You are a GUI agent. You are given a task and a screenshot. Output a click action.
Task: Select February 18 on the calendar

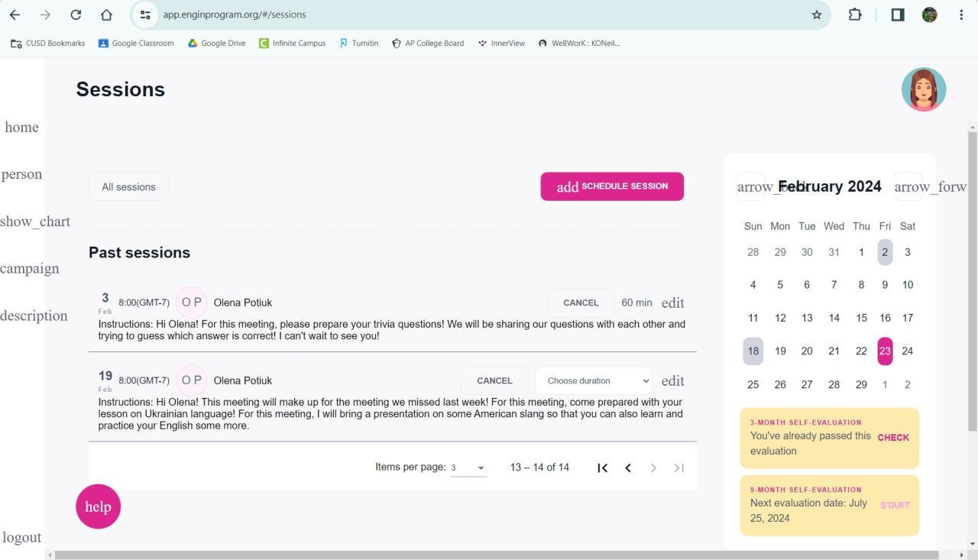coord(753,351)
